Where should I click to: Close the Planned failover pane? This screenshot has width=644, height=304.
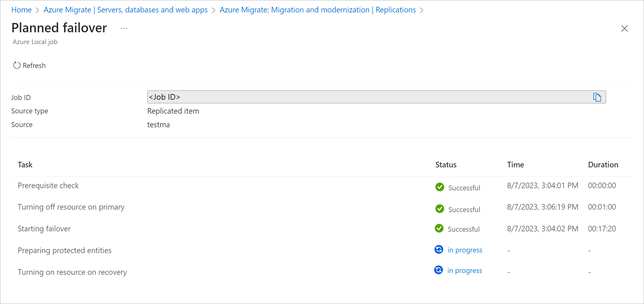point(624,29)
